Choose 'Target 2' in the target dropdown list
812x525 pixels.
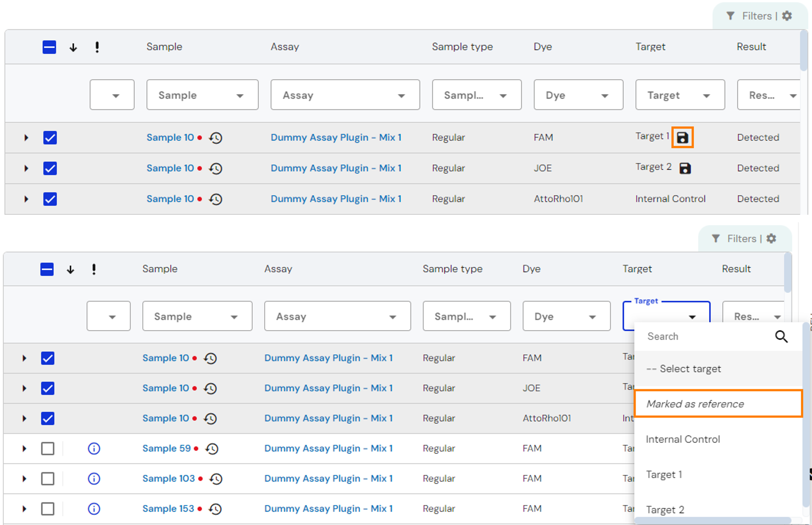(718, 510)
